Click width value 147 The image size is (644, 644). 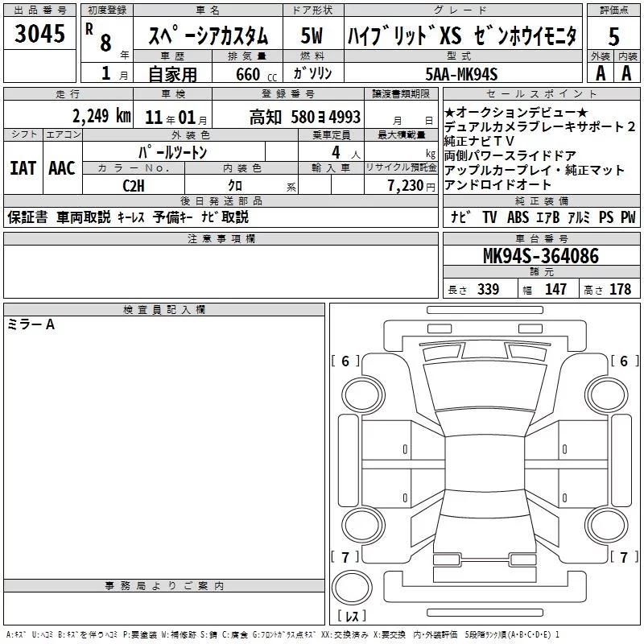(555, 289)
